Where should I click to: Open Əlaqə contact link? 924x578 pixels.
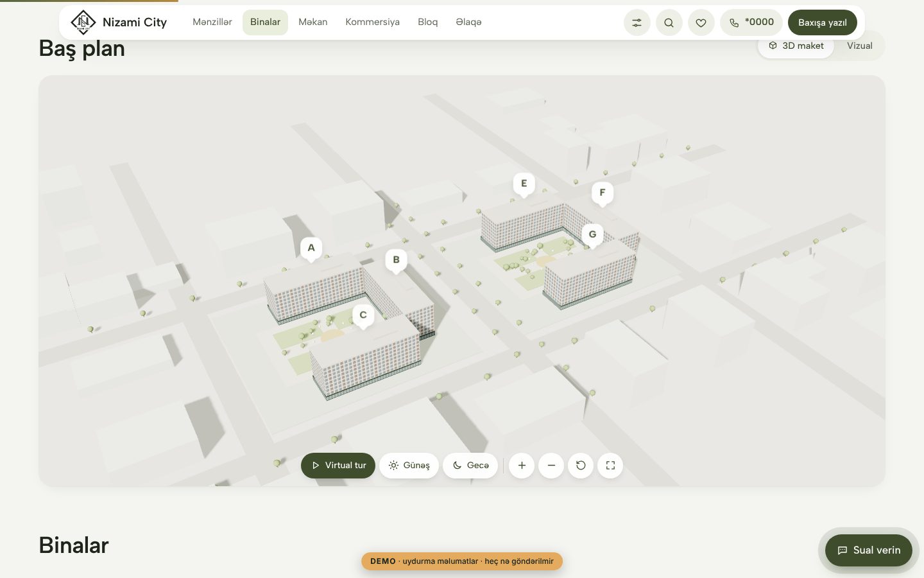click(468, 22)
